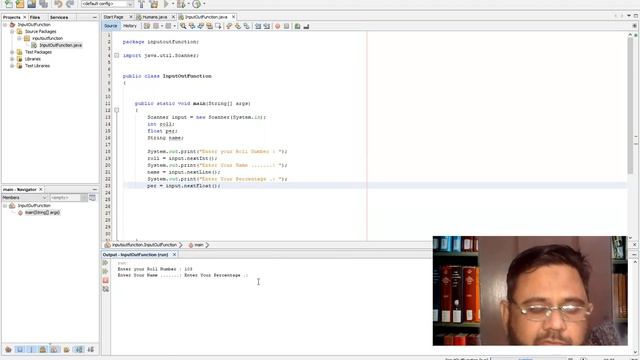Open the Humans.java editor tab
Screen dimensions: 640x360
(x=155, y=17)
